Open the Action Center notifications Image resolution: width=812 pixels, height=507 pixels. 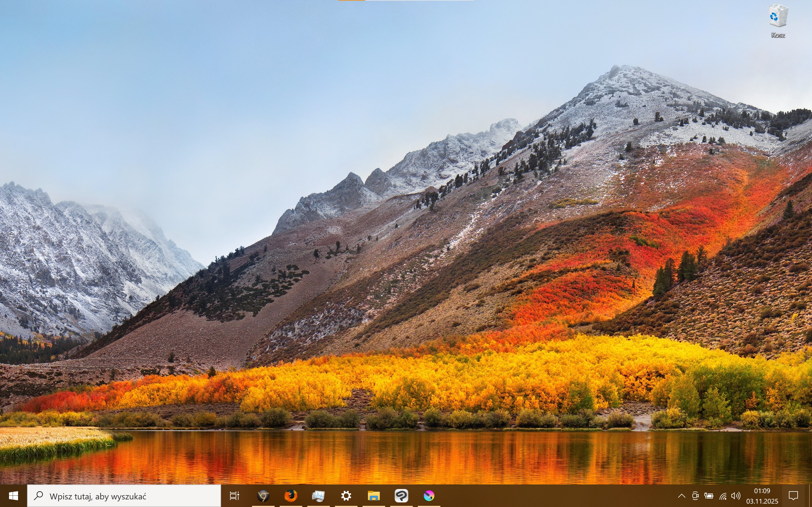(793, 496)
